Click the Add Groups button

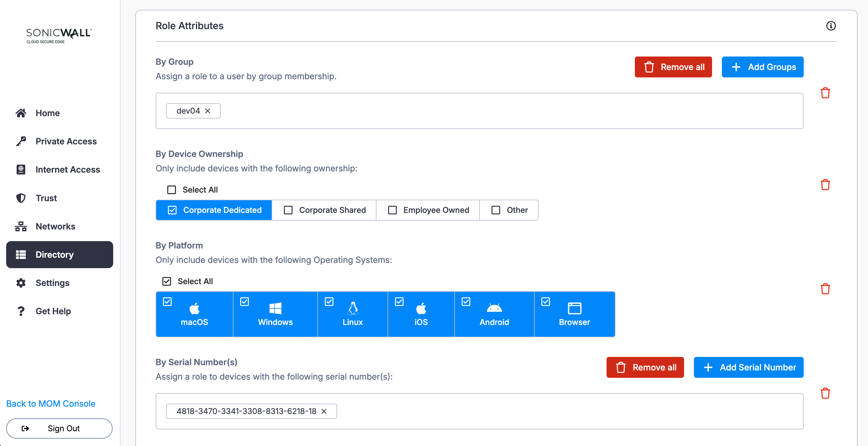pyautogui.click(x=762, y=67)
